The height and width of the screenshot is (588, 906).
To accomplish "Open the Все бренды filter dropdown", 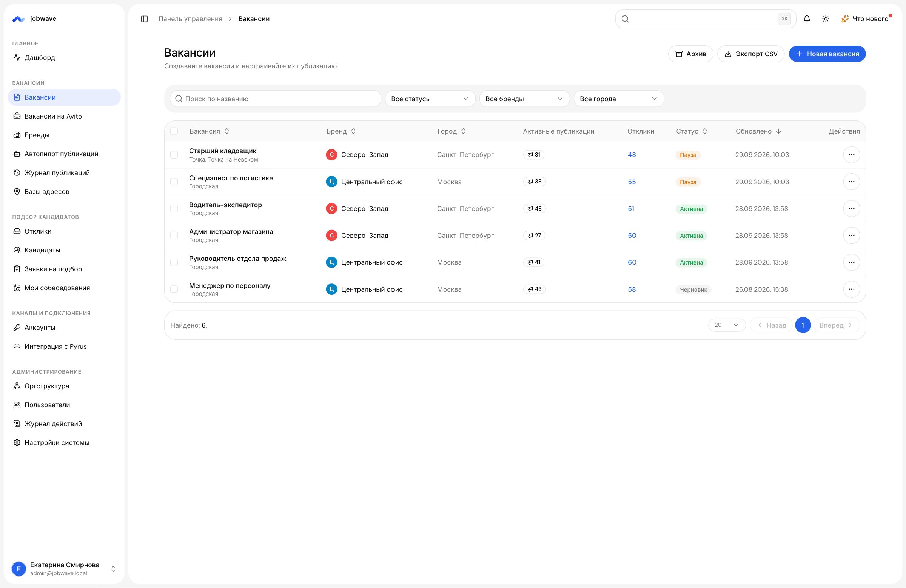I will coord(524,99).
